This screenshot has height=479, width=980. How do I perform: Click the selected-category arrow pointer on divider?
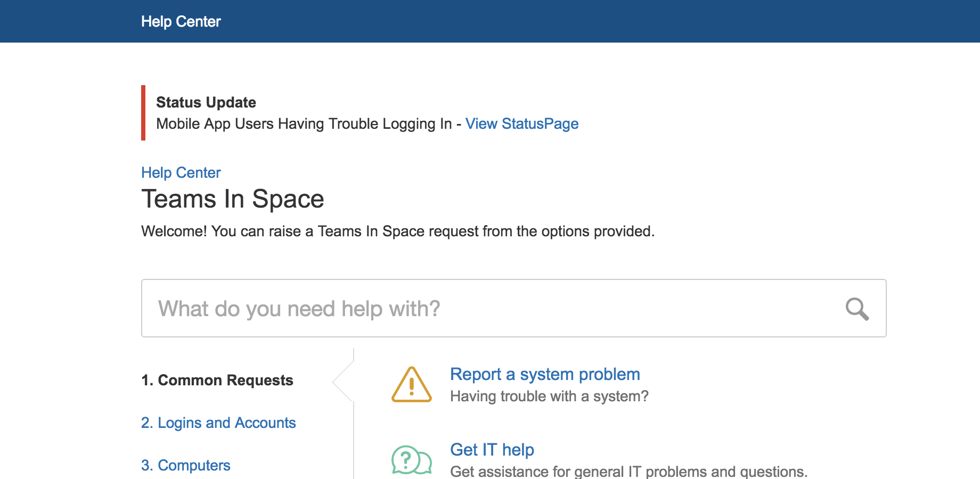[x=344, y=381]
